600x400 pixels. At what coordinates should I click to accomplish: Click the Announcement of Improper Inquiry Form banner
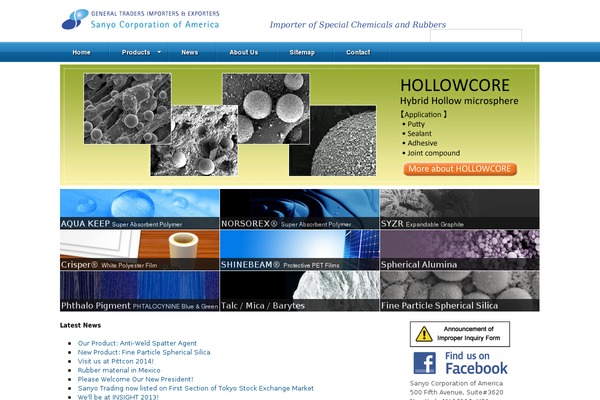[460, 334]
